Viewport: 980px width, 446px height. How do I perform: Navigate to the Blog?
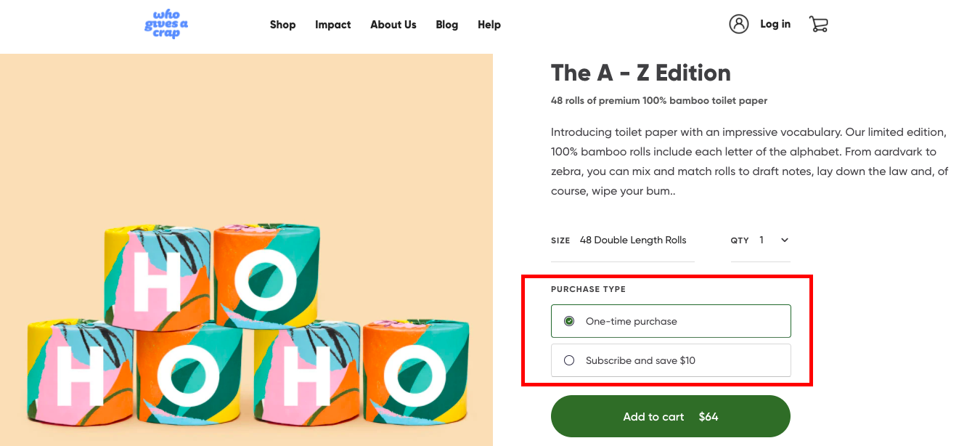click(446, 25)
